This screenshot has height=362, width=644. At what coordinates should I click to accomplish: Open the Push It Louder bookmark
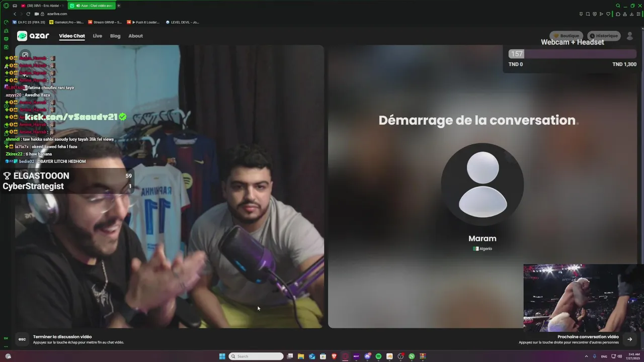[143, 22]
